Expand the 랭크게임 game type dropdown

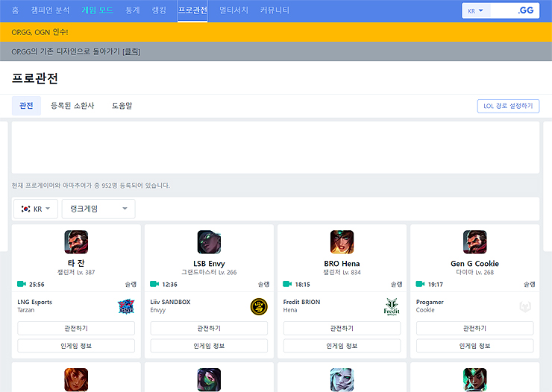point(98,209)
